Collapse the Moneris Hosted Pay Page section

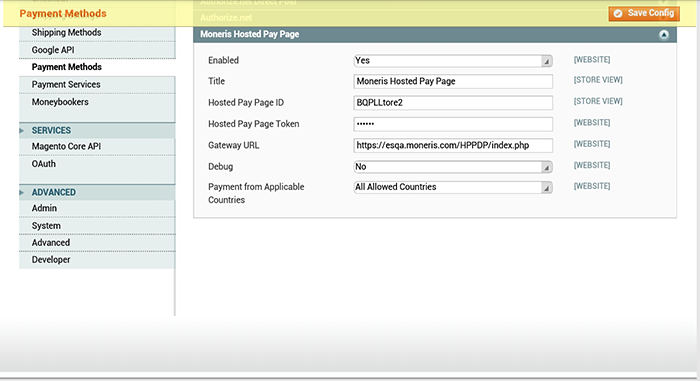click(x=664, y=35)
